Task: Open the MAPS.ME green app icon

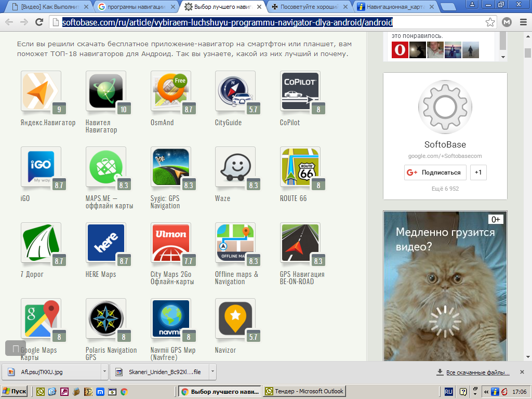Action: pyautogui.click(x=106, y=167)
